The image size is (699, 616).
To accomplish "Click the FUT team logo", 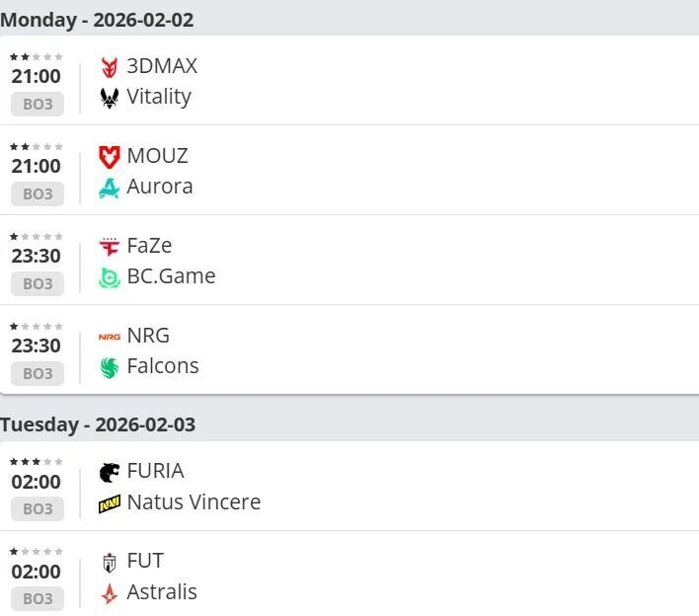I will click(x=110, y=562).
